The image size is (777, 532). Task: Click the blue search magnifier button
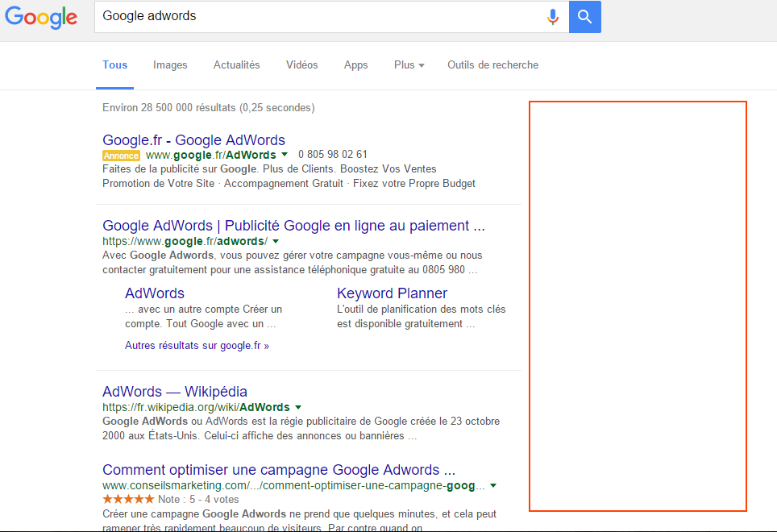click(x=584, y=17)
